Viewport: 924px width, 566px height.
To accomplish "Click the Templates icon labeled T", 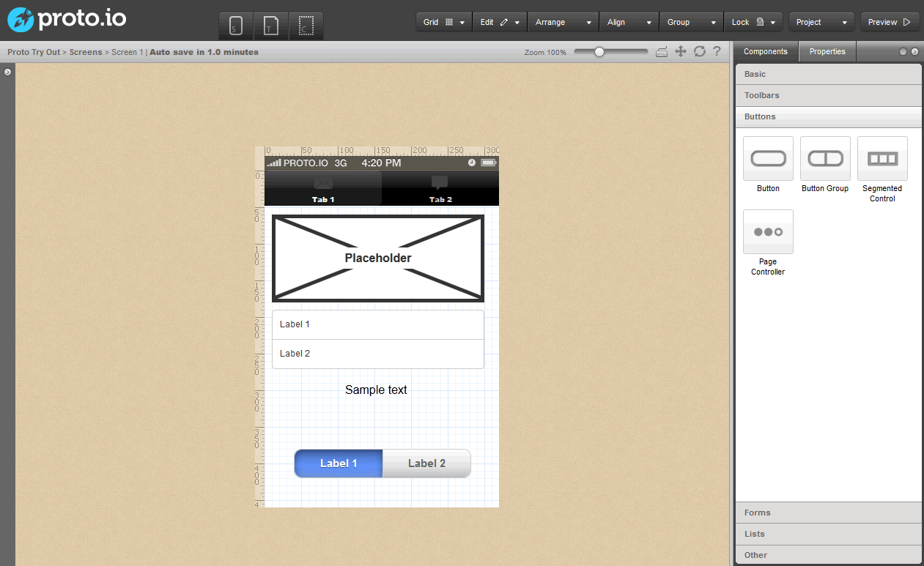I will pyautogui.click(x=272, y=25).
